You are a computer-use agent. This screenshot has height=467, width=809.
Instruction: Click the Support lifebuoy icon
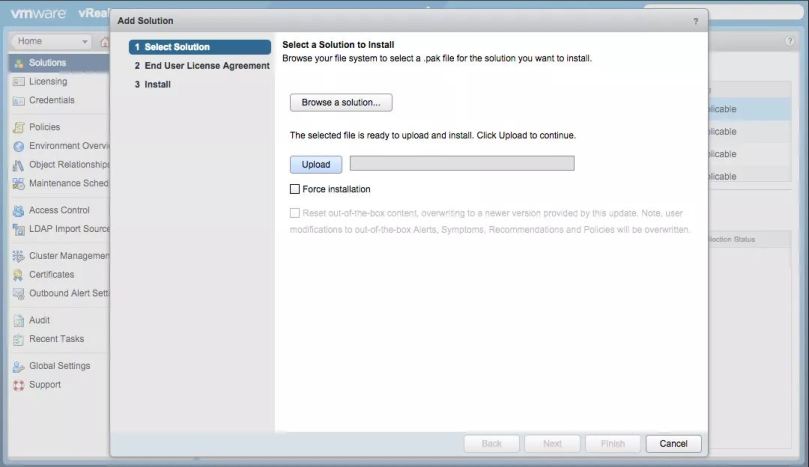(x=18, y=385)
